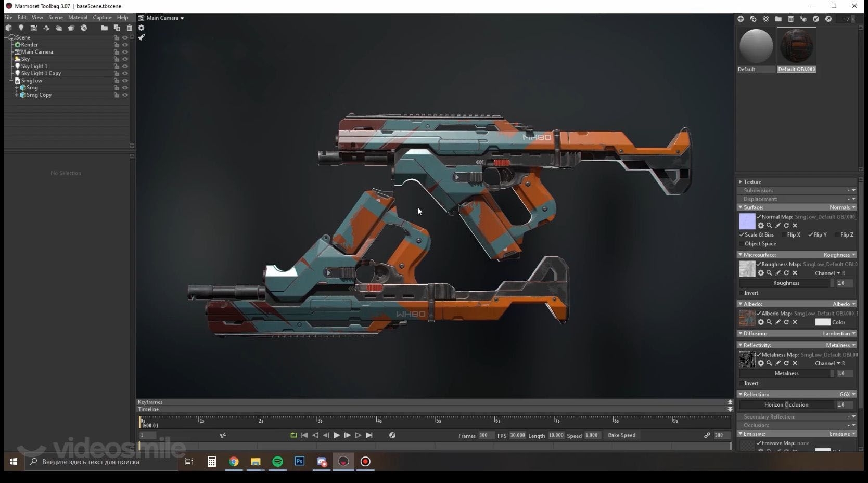Add a turntable object from the scene toolbar
The width and height of the screenshot is (868, 483).
coord(84,28)
